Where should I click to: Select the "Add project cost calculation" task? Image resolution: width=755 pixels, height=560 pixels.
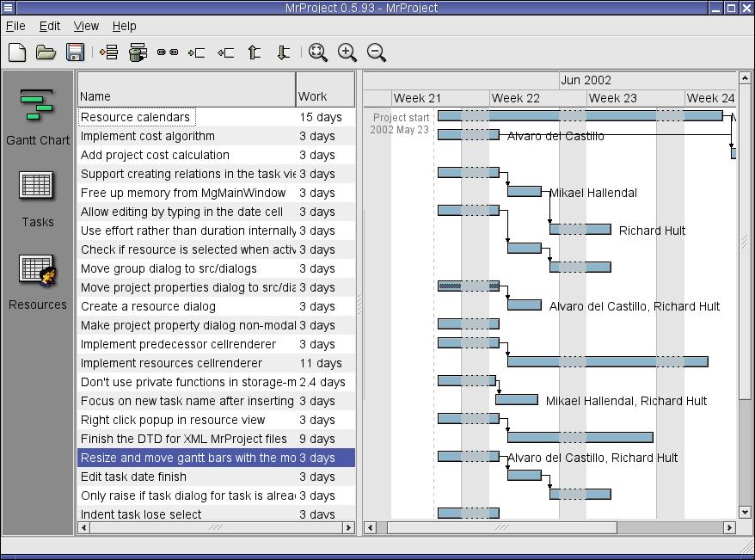click(x=216, y=155)
